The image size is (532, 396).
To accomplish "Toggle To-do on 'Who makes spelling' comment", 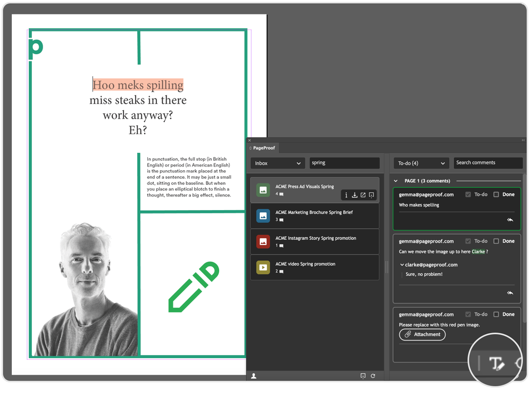I will (468, 194).
